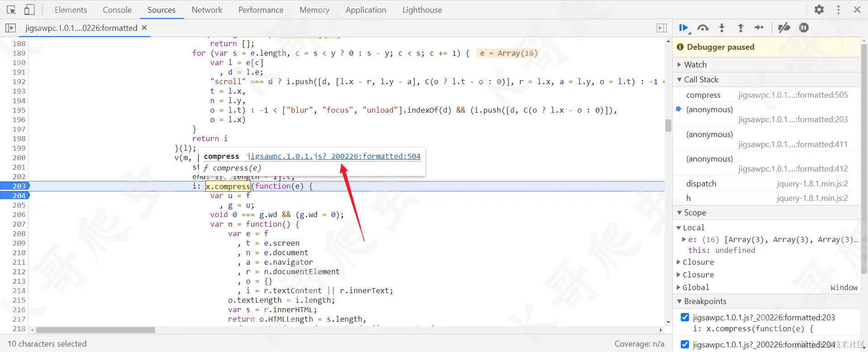Open the DevTools more options menu
Image resolution: width=868 pixels, height=352 pixels.
[838, 10]
